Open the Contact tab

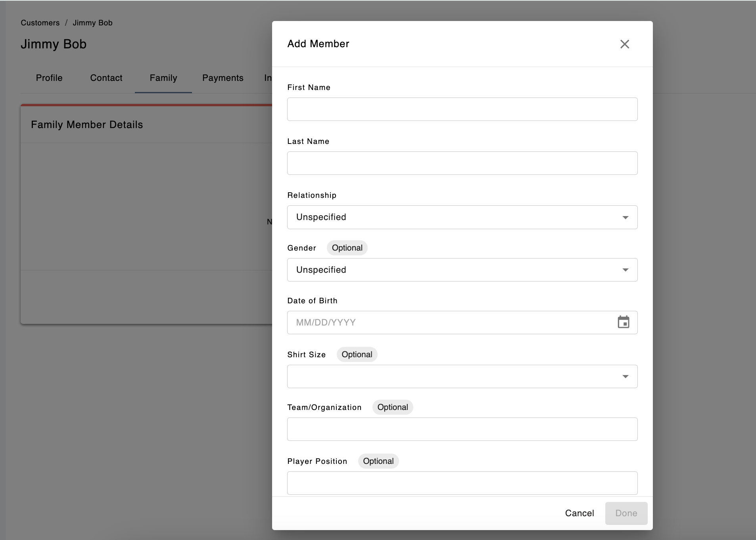pyautogui.click(x=106, y=78)
